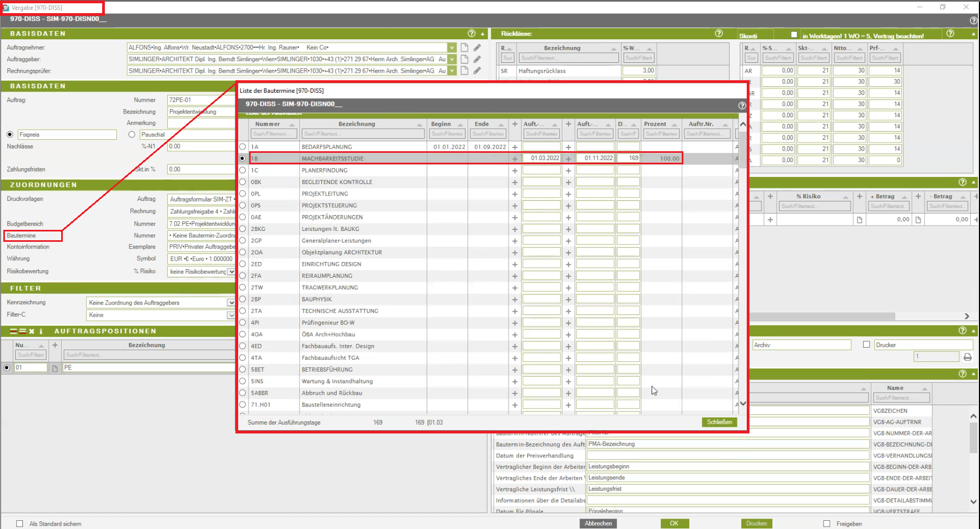The height and width of the screenshot is (529, 980).
Task: Select radio button for row 1C PLANERFINDUNG
Action: point(243,170)
